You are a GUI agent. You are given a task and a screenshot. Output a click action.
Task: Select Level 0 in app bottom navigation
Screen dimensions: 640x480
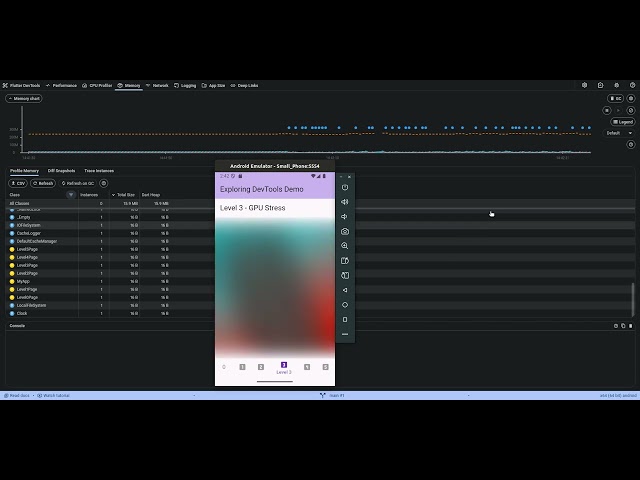(x=224, y=367)
